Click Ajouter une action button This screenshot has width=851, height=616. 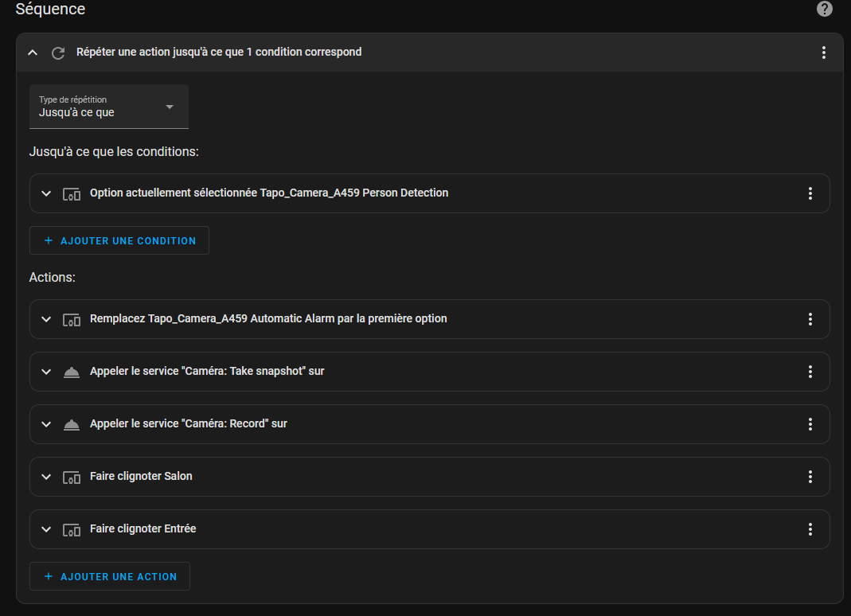110,576
